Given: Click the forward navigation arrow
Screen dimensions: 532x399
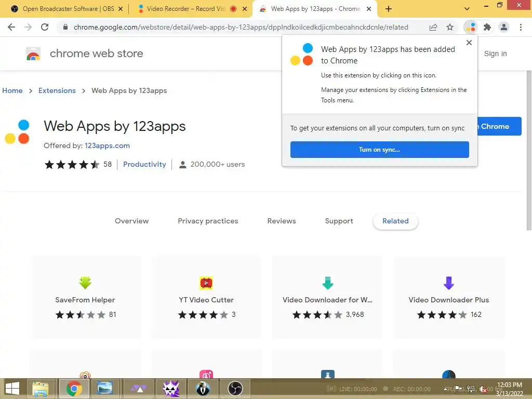Looking at the screenshot, I should coord(28,27).
